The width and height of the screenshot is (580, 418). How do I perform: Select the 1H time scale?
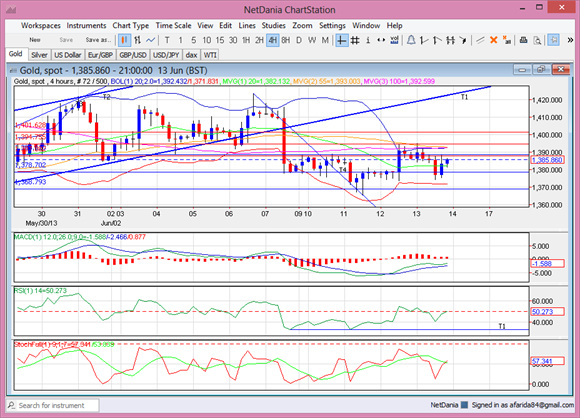coord(246,40)
